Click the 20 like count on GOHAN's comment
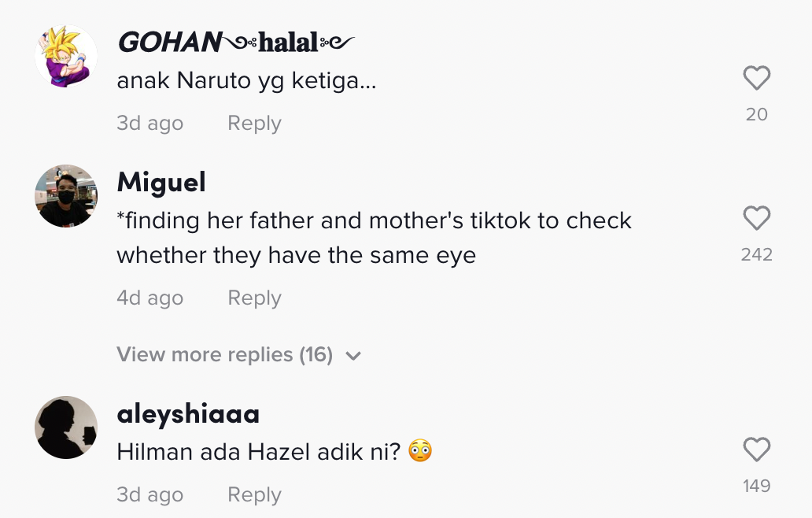 point(756,115)
